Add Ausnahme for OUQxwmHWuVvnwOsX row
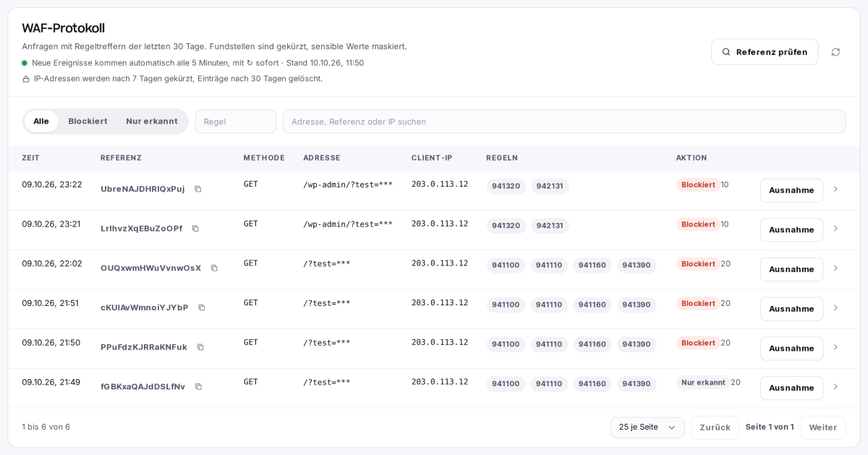Viewport: 868px width, 455px height. click(791, 269)
